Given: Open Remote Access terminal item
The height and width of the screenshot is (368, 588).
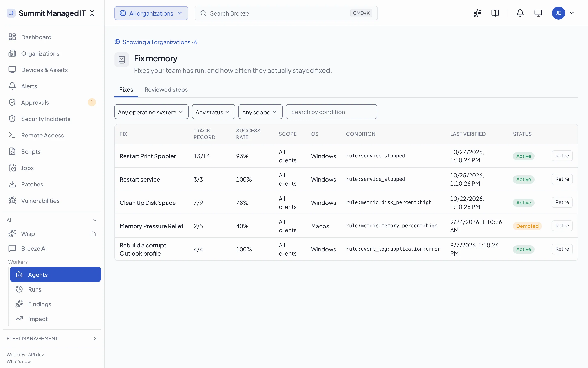Looking at the screenshot, I should point(52,135).
